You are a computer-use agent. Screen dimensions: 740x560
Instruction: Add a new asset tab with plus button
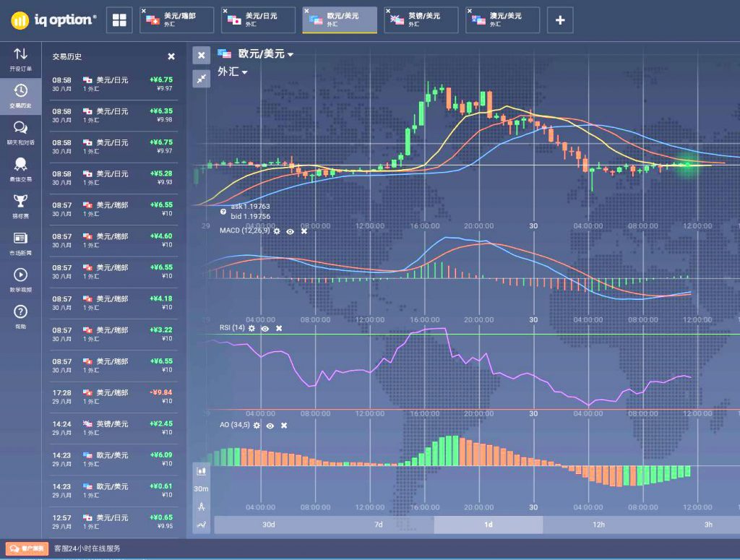pyautogui.click(x=560, y=20)
